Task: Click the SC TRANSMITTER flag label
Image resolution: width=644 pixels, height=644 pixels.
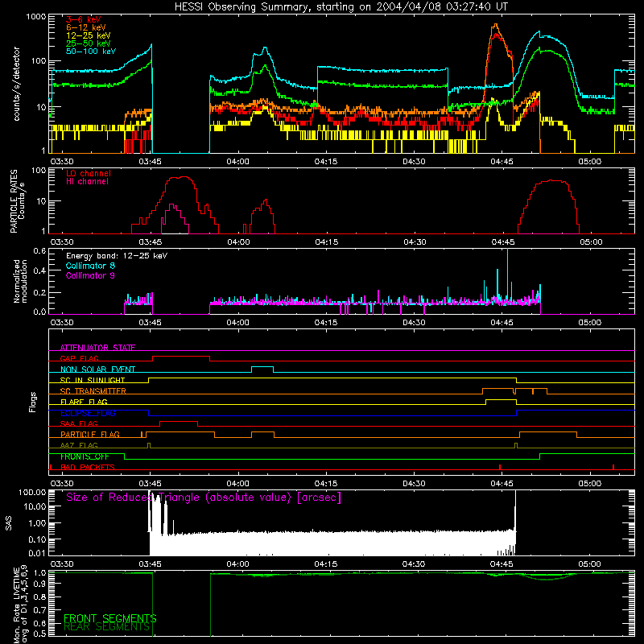Action: tap(93, 391)
